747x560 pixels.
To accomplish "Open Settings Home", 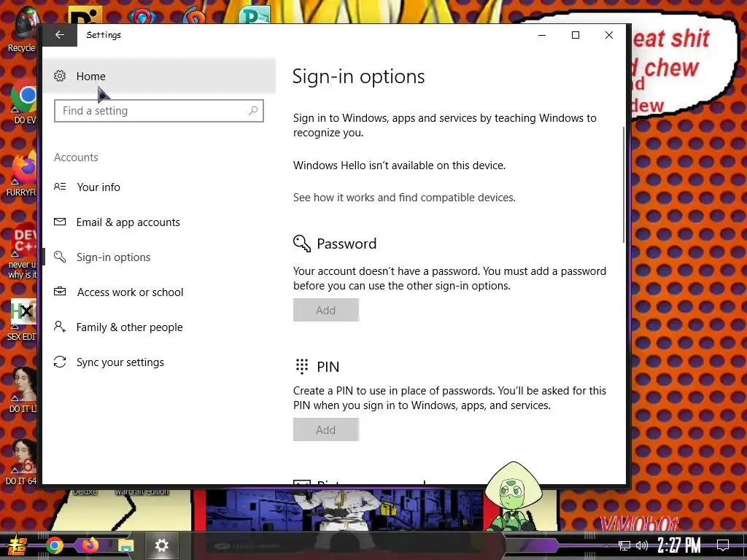I will tap(158, 76).
